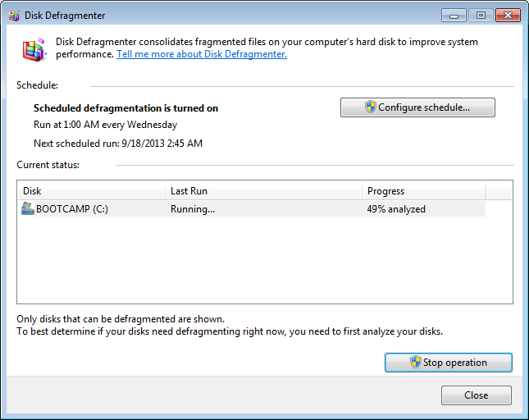Open the Configure schedule dialog
This screenshot has width=529, height=420.
click(417, 107)
